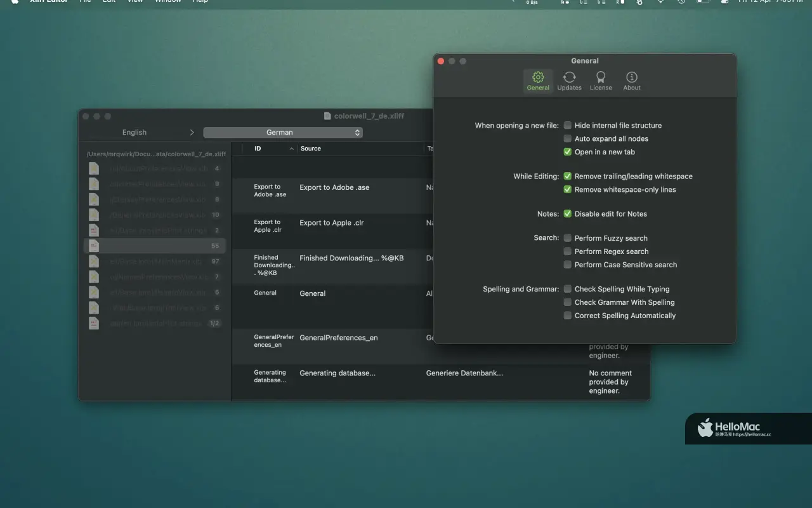Screen dimensions: 812x508
Task: Show the About preferences tab
Action: click(632, 81)
